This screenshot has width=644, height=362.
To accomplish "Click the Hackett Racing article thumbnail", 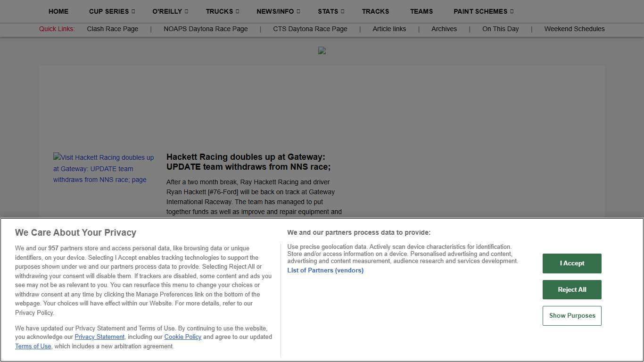I will tap(103, 168).
